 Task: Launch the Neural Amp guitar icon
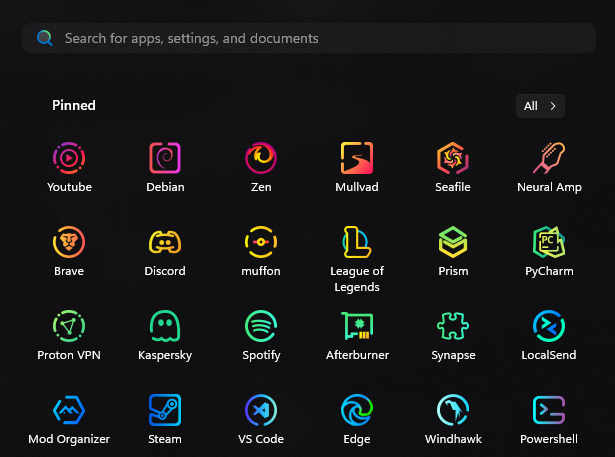(549, 158)
